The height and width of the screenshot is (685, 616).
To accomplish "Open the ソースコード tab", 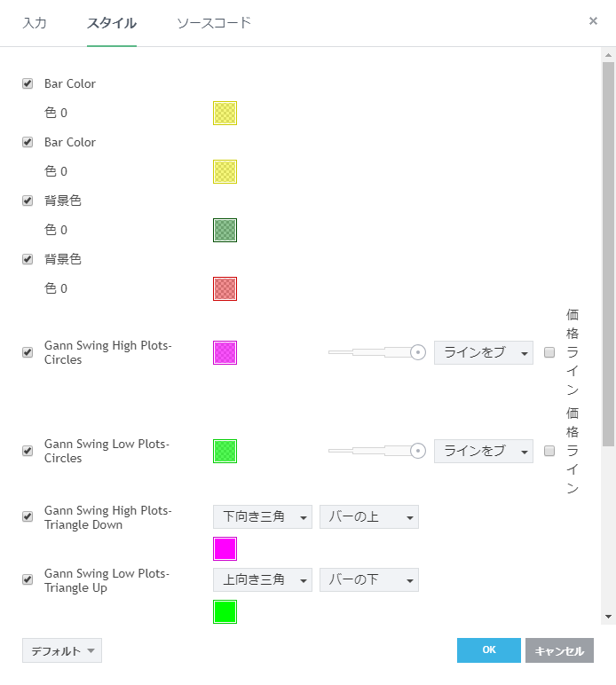I will click(214, 23).
